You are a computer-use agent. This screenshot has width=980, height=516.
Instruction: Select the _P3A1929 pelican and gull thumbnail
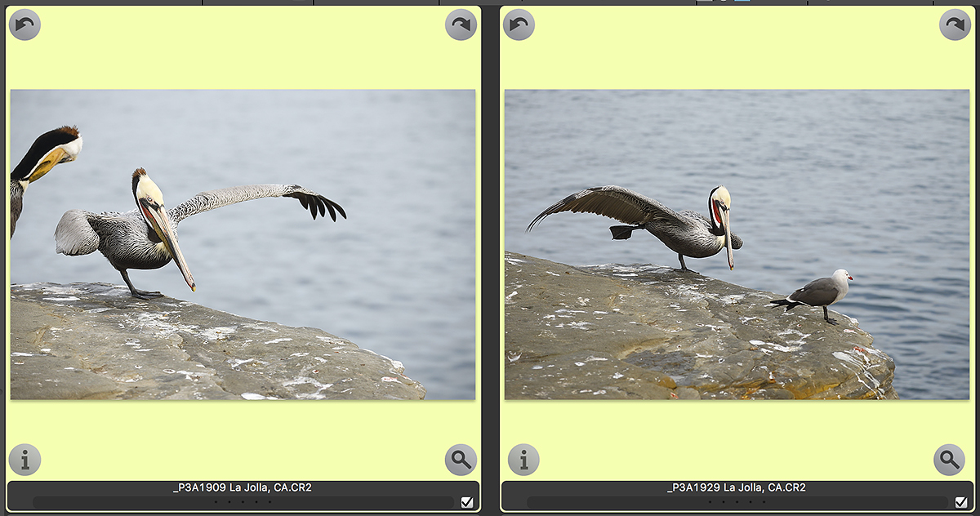[x=737, y=244]
